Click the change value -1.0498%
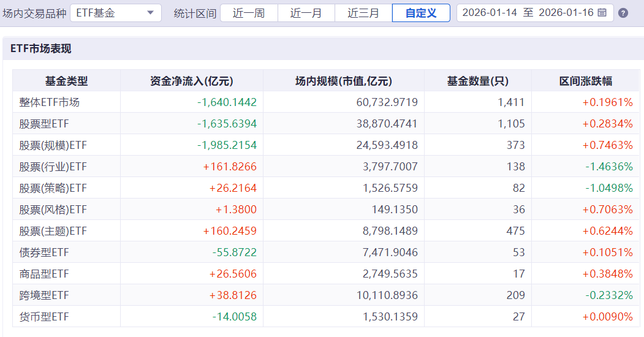 (x=609, y=188)
